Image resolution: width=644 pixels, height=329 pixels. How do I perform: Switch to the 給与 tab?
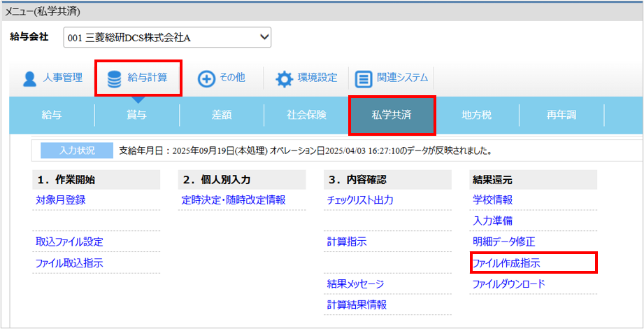tap(52, 115)
